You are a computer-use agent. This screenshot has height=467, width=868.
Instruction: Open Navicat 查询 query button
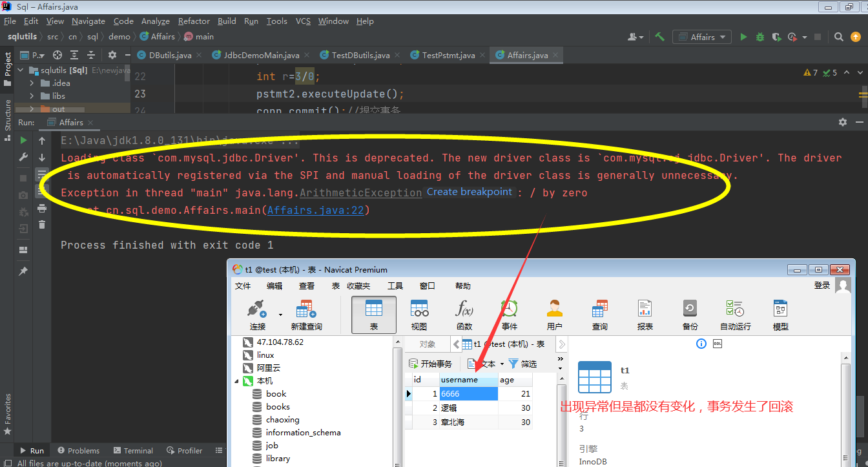pyautogui.click(x=600, y=315)
